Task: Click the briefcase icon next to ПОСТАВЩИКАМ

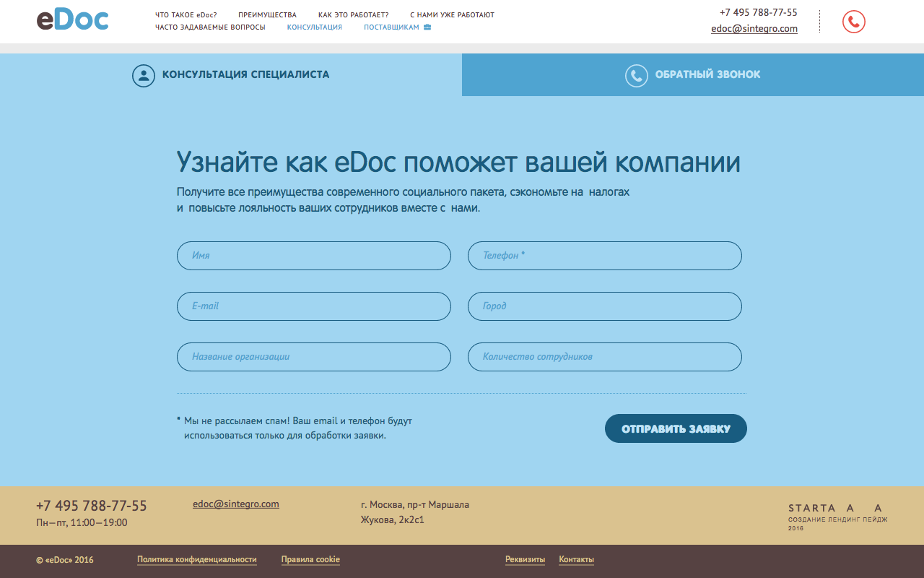Action: click(427, 27)
